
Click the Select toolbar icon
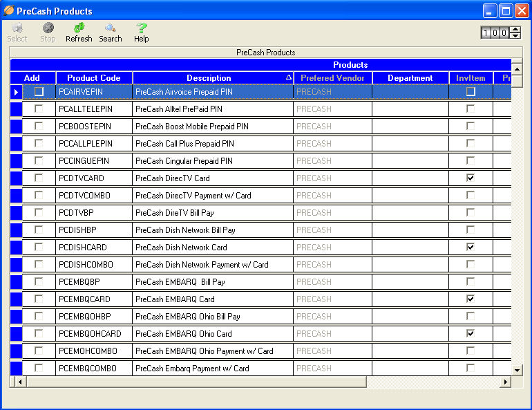(17, 32)
